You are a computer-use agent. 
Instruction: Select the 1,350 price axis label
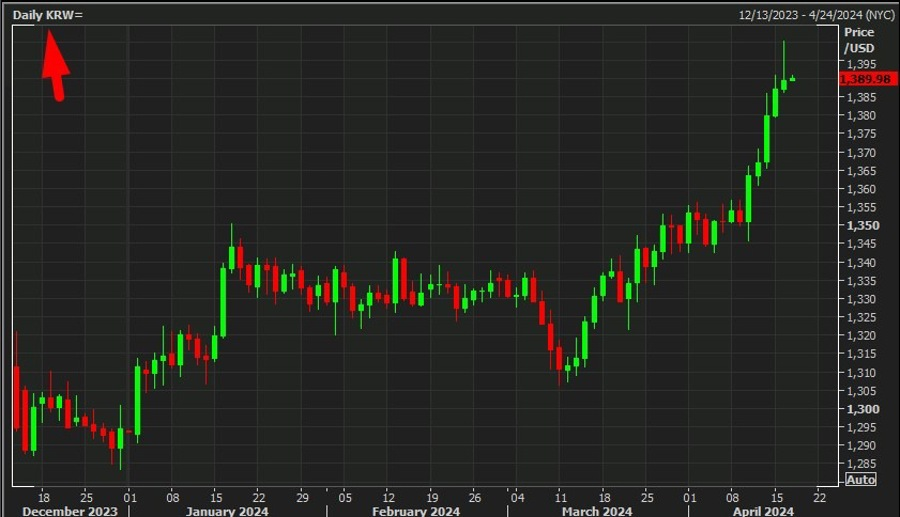pos(863,226)
